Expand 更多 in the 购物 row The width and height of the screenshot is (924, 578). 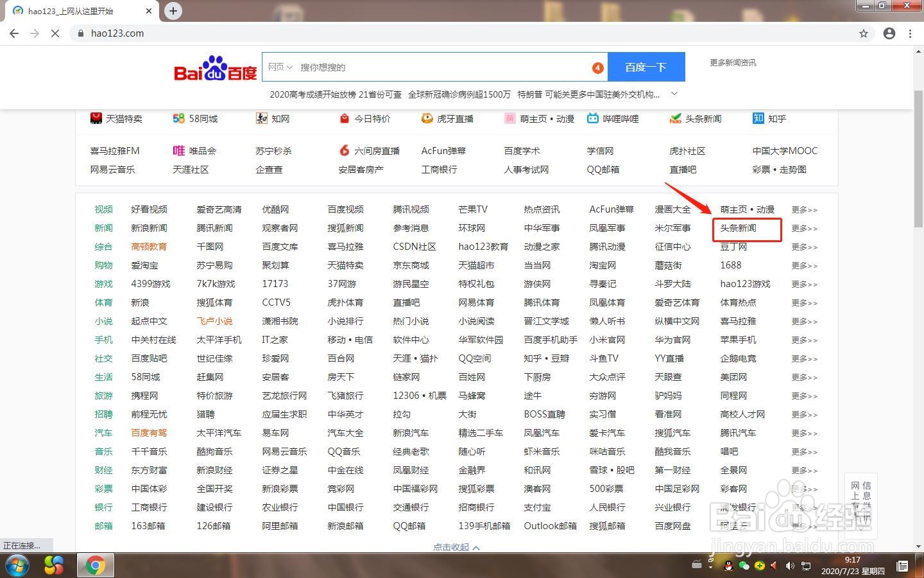pyautogui.click(x=804, y=265)
